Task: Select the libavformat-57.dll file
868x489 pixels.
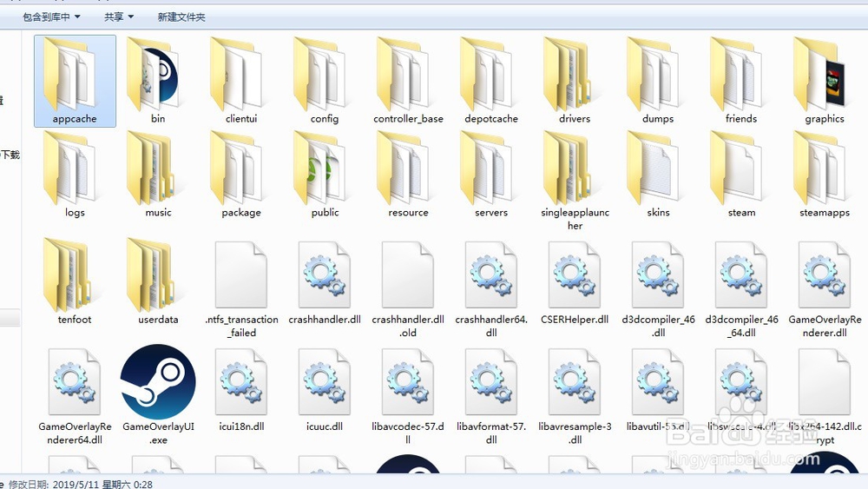Action: 491,396
